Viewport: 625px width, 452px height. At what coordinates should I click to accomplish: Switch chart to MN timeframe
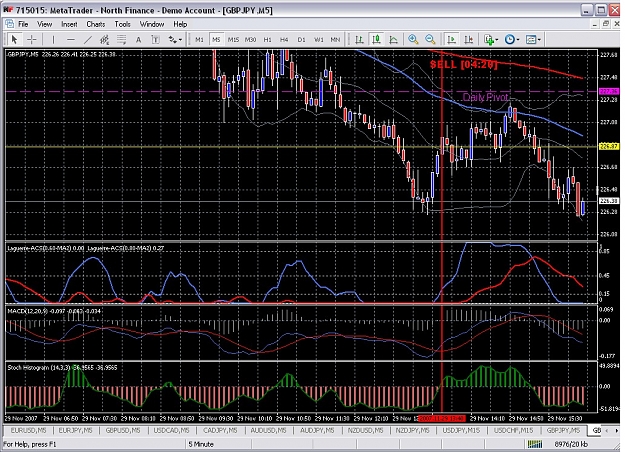coord(335,39)
